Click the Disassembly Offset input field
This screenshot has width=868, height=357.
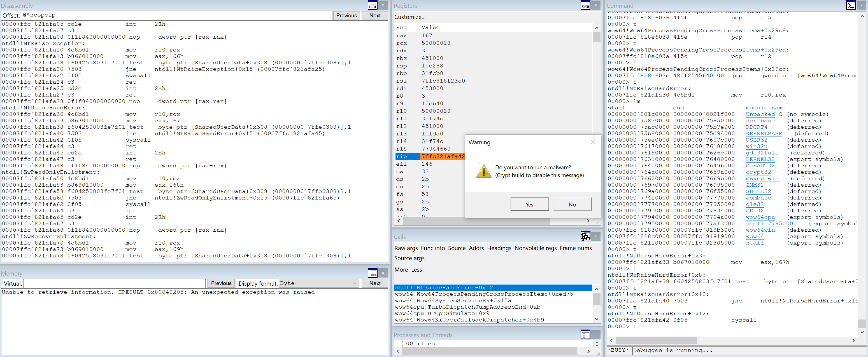[176, 15]
